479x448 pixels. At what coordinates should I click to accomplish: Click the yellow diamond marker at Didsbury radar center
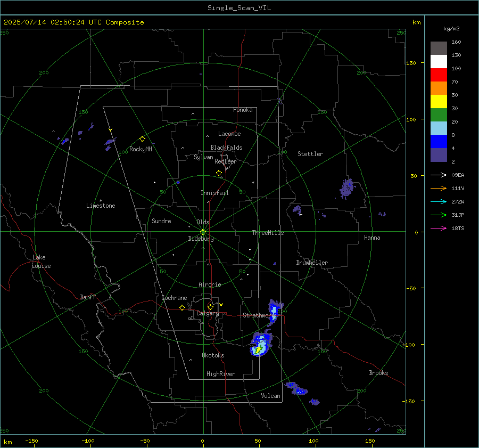[x=203, y=232]
